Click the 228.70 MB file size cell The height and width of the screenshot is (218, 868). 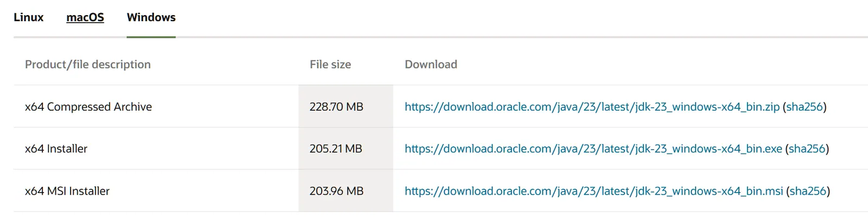(x=336, y=107)
